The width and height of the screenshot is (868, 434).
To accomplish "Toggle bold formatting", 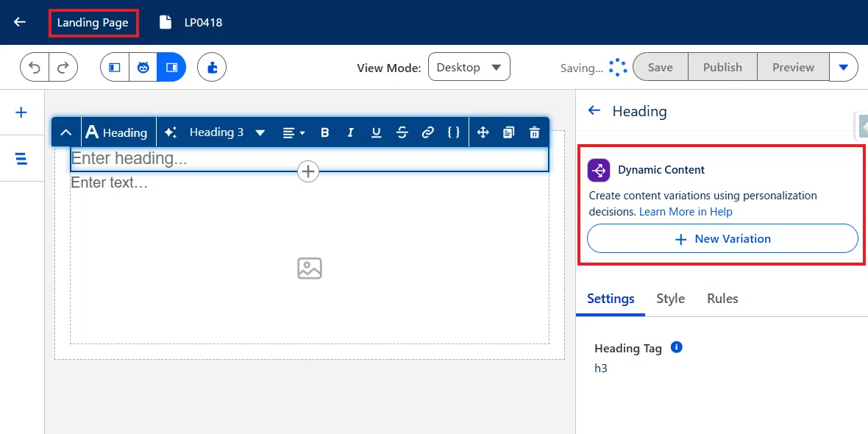I will tap(325, 132).
